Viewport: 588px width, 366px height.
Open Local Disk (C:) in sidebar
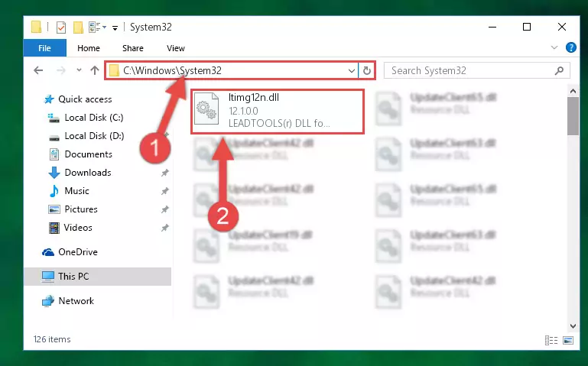(x=94, y=117)
